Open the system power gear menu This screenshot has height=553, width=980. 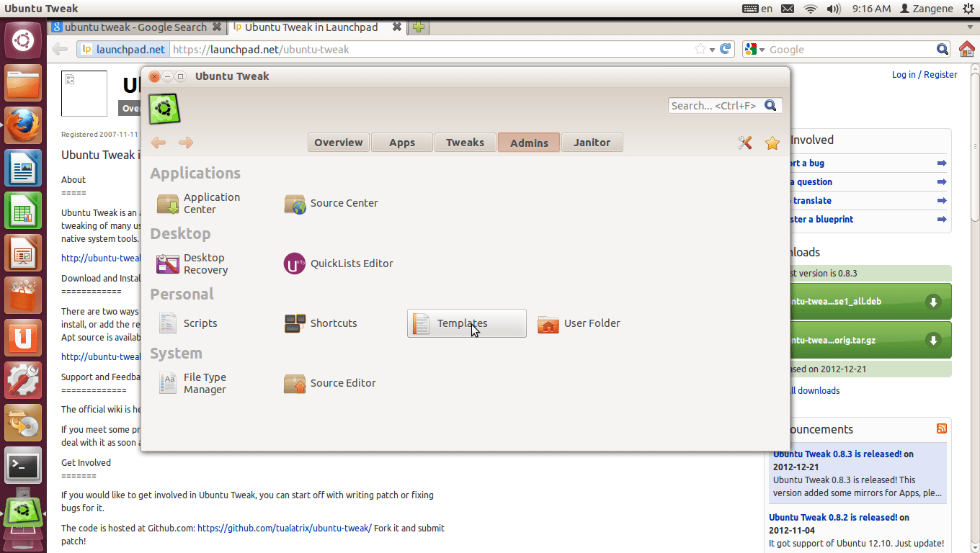(968, 9)
